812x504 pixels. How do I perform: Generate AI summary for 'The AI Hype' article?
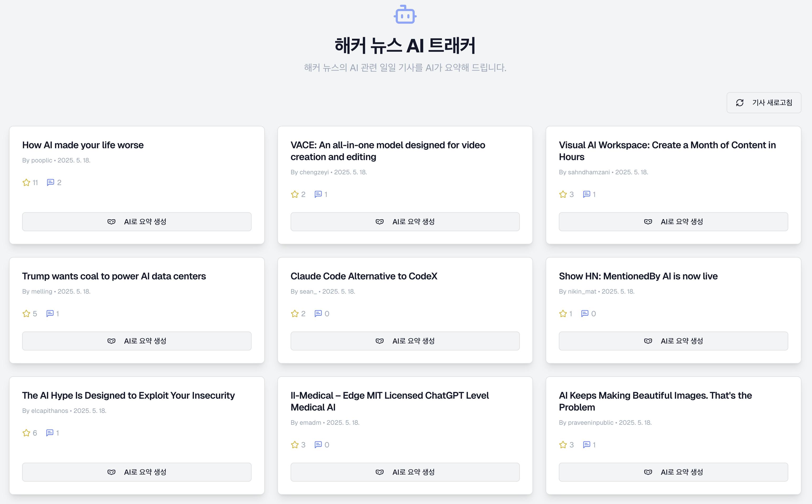click(137, 472)
